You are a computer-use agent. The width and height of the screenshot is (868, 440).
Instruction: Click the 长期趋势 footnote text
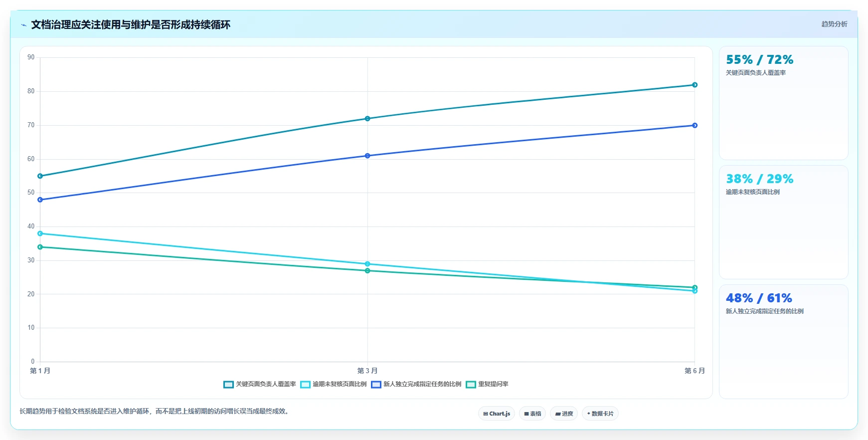coord(155,411)
